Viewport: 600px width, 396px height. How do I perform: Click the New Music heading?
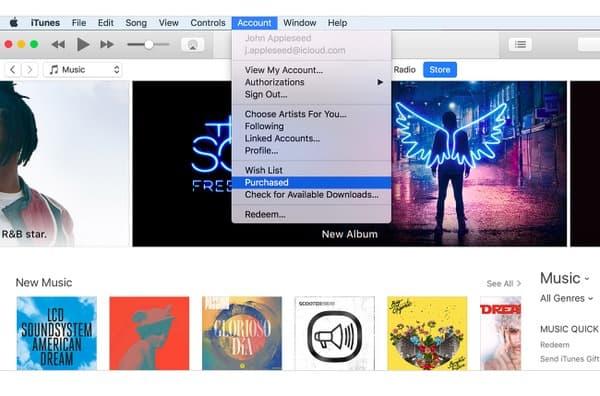(44, 283)
